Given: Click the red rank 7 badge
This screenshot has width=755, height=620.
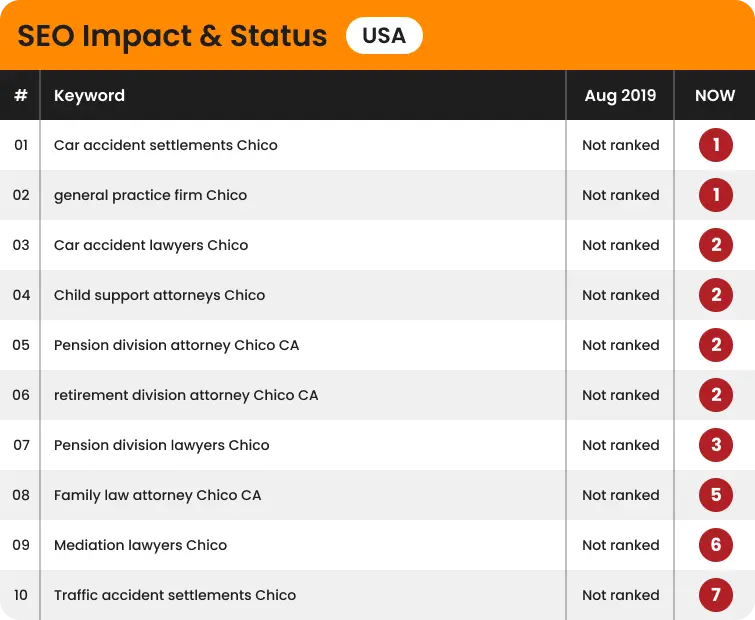Looking at the screenshot, I should click(716, 595).
